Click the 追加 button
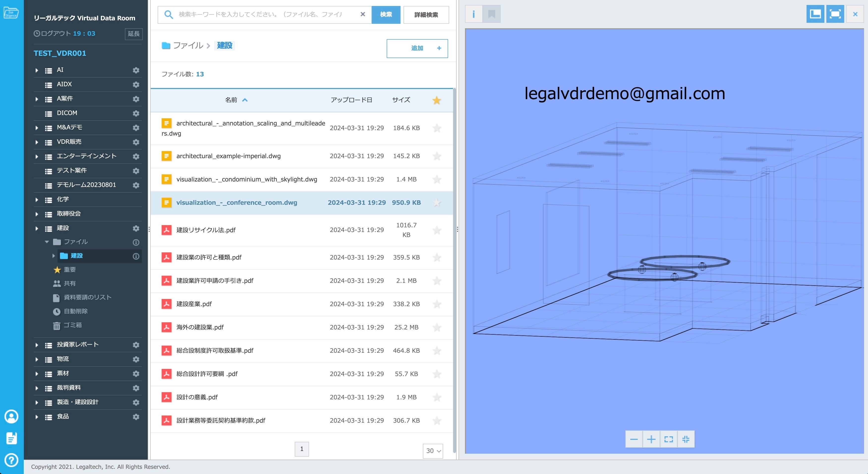The image size is (868, 474). 417,48
